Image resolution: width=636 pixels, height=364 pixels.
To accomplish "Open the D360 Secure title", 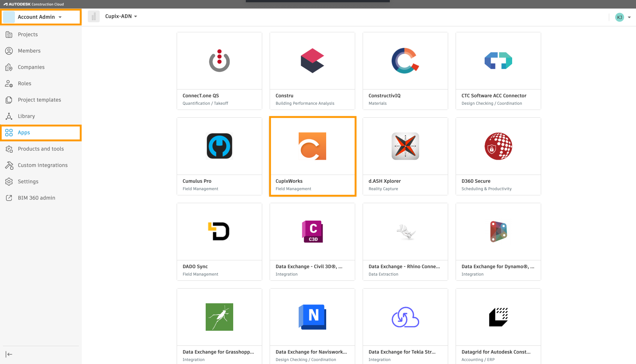I will point(476,181).
